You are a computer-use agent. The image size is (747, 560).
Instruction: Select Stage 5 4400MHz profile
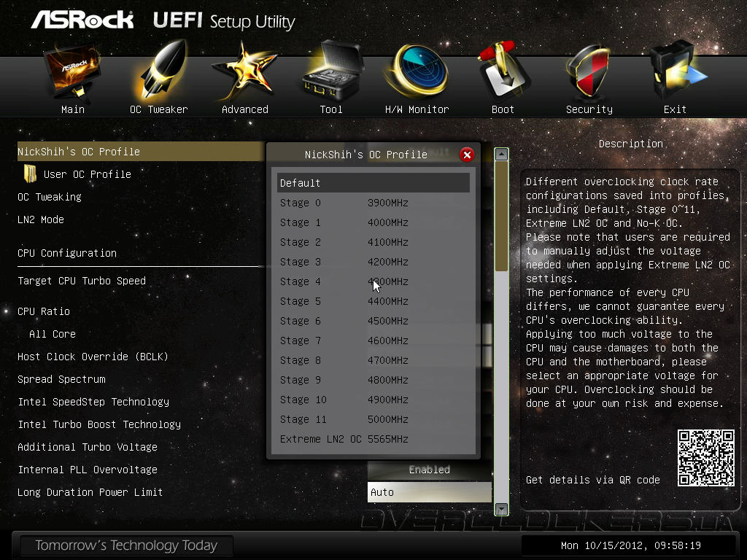[x=373, y=301]
